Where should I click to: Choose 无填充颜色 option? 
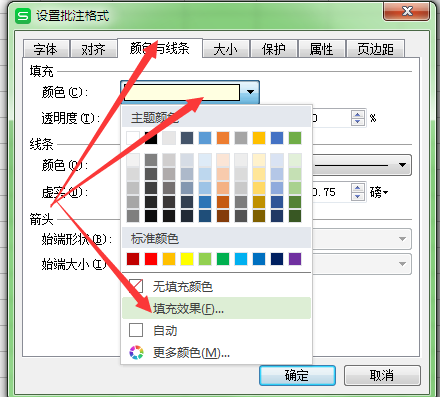pos(217,286)
